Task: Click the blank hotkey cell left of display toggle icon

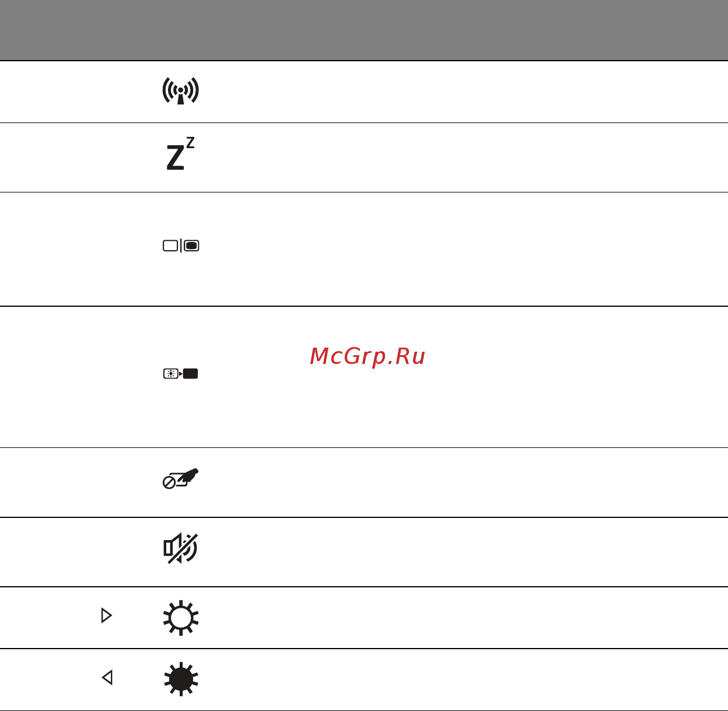Action: pos(70,249)
